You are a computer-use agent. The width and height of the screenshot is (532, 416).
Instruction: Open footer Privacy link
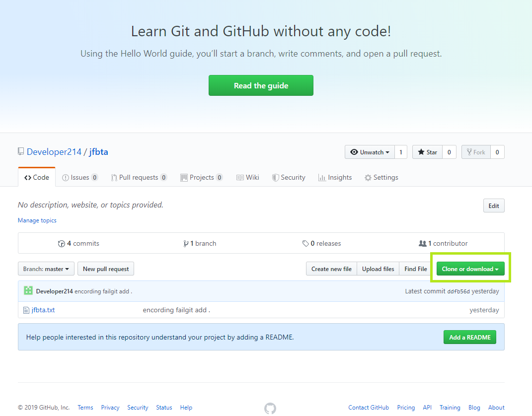point(110,408)
